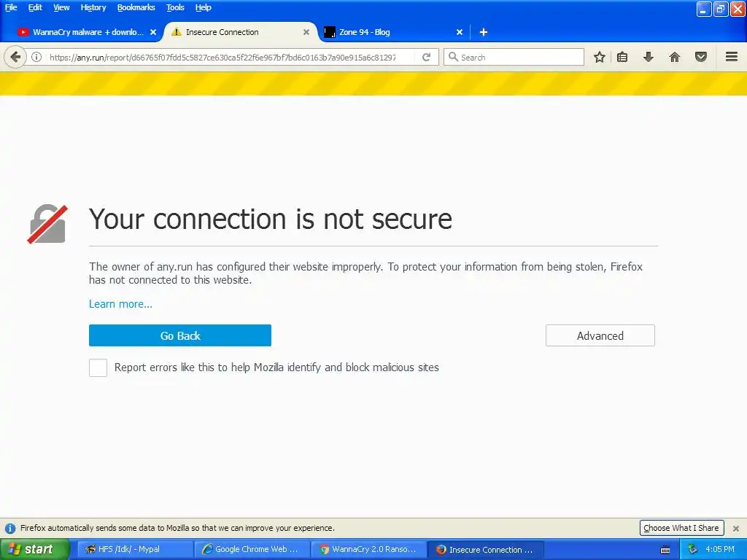This screenshot has height=560, width=747.
Task: Select the Insecure Connection tab
Action: (241, 32)
